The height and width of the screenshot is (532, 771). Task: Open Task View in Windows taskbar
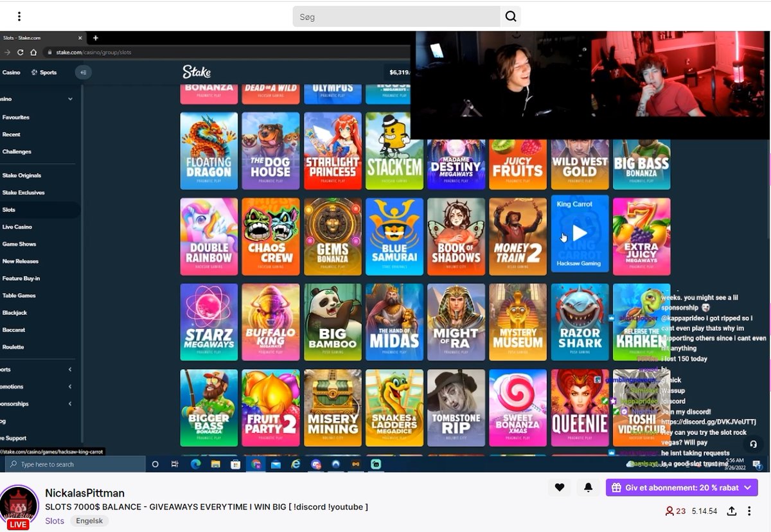[x=175, y=464]
